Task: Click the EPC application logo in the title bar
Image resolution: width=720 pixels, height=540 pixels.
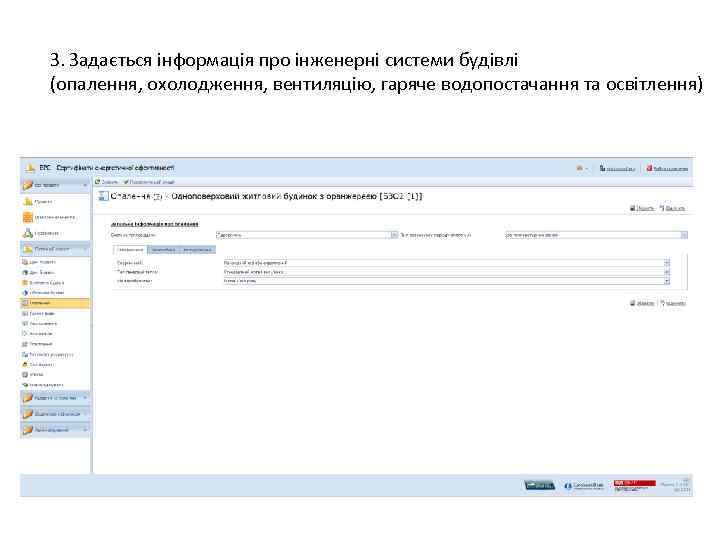Action: (x=30, y=168)
